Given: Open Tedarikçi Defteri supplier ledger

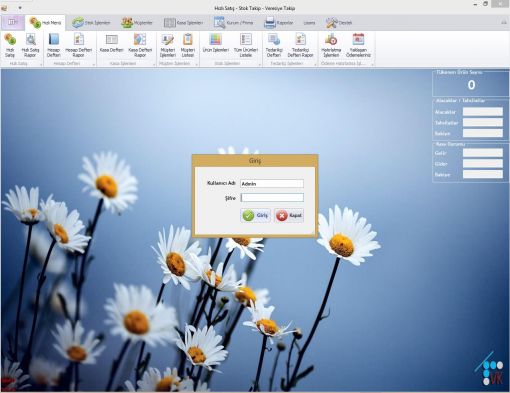Looking at the screenshot, I should coord(274,45).
